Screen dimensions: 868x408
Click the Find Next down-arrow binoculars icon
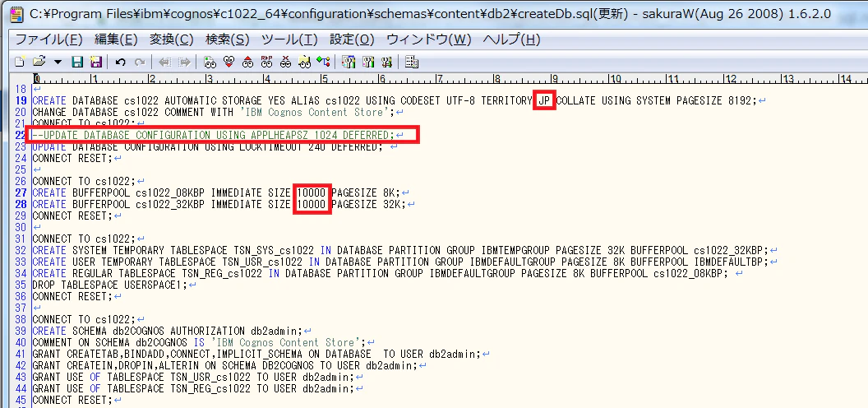[229, 62]
